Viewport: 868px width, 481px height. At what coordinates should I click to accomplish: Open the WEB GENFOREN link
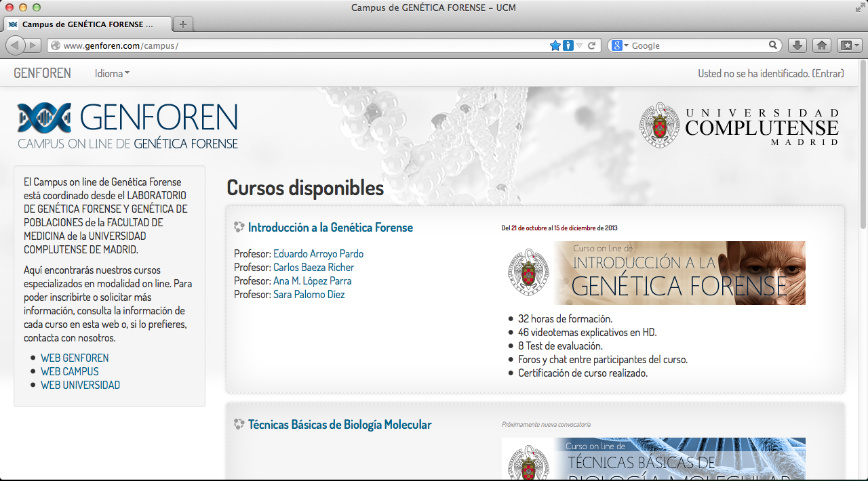point(75,358)
